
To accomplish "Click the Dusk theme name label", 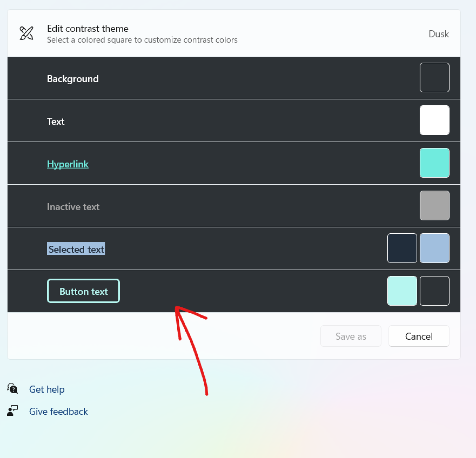I will tap(439, 34).
